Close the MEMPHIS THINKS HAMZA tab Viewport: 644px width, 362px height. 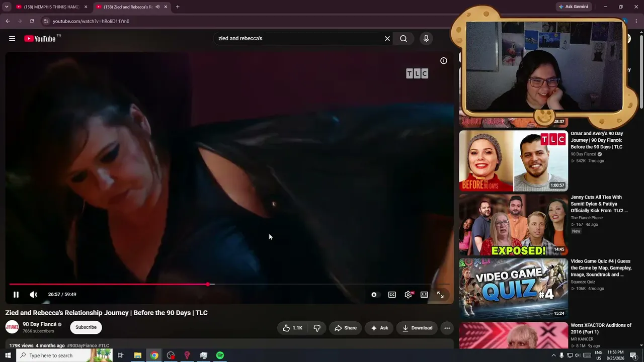pos(86,7)
